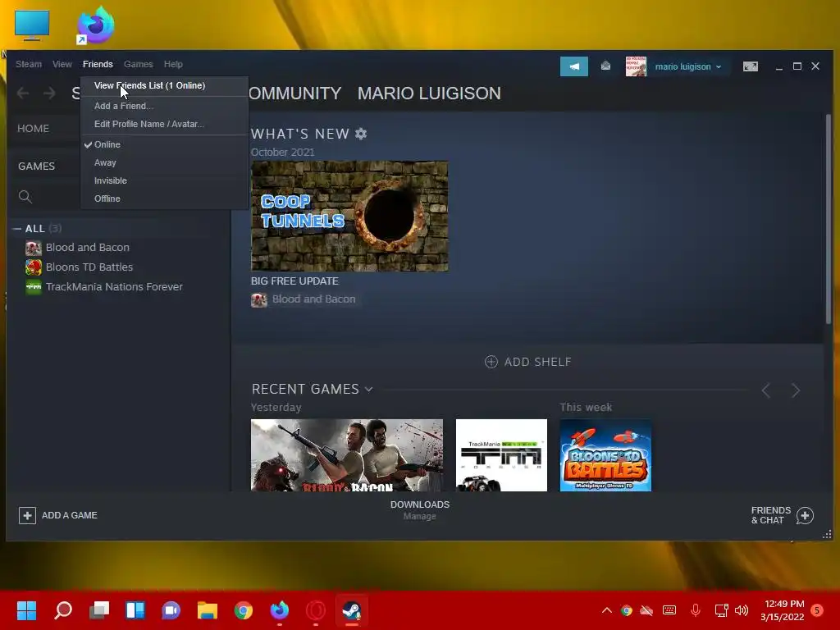Open the Opera browser taskbar icon

coord(316,610)
